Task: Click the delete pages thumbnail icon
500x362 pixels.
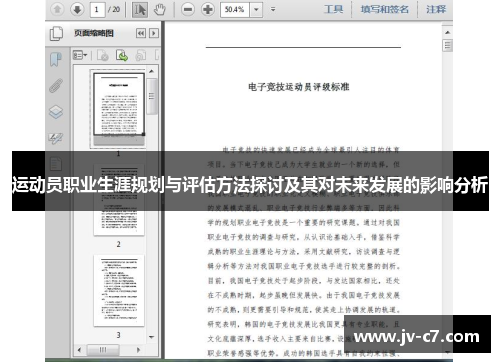Action: [x=103, y=55]
